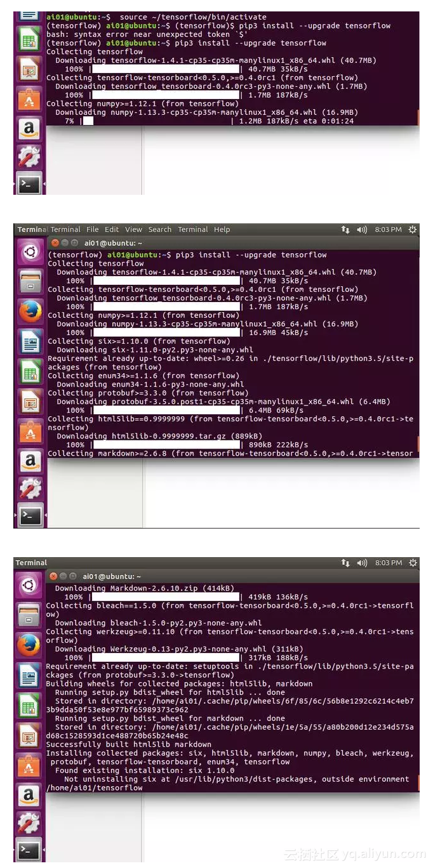Viewport: 433px width, 868px height.
Task: Click the Markdown 419kB progress bar
Action: (x=166, y=597)
